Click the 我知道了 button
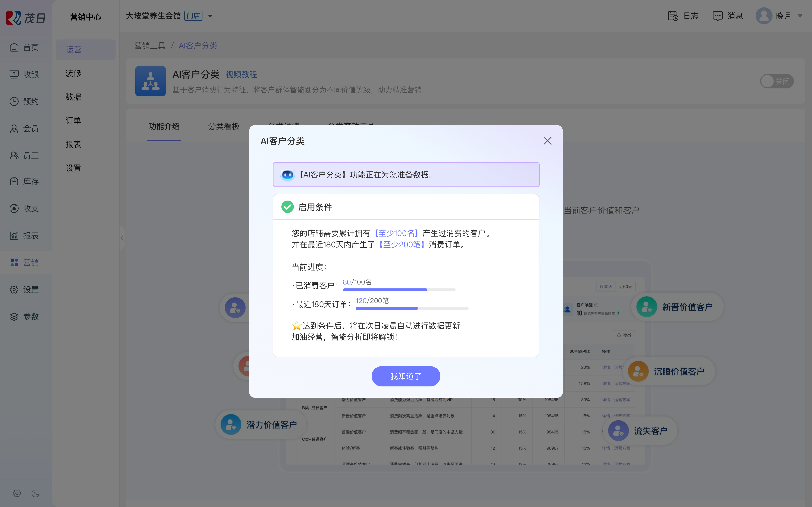Viewport: 812px width, 507px height. pyautogui.click(x=406, y=376)
